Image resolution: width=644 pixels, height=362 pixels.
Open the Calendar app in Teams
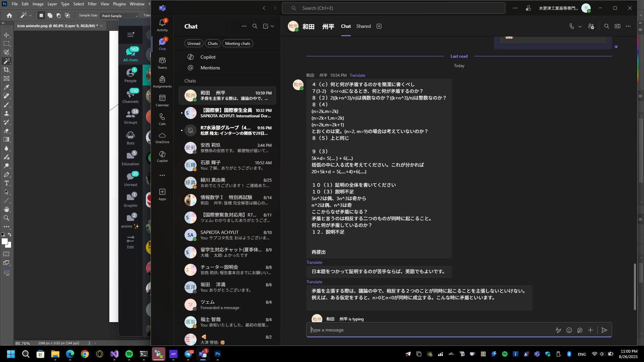162,100
